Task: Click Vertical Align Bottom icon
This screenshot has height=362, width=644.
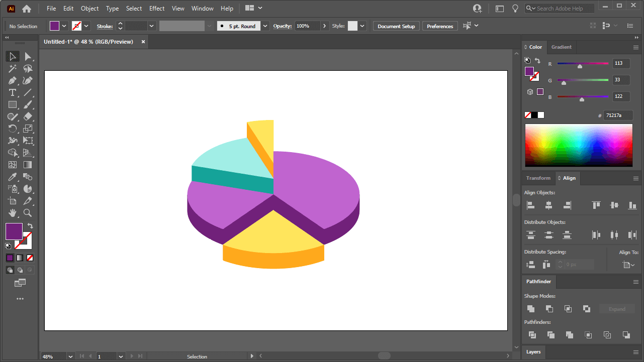Action: click(632, 205)
